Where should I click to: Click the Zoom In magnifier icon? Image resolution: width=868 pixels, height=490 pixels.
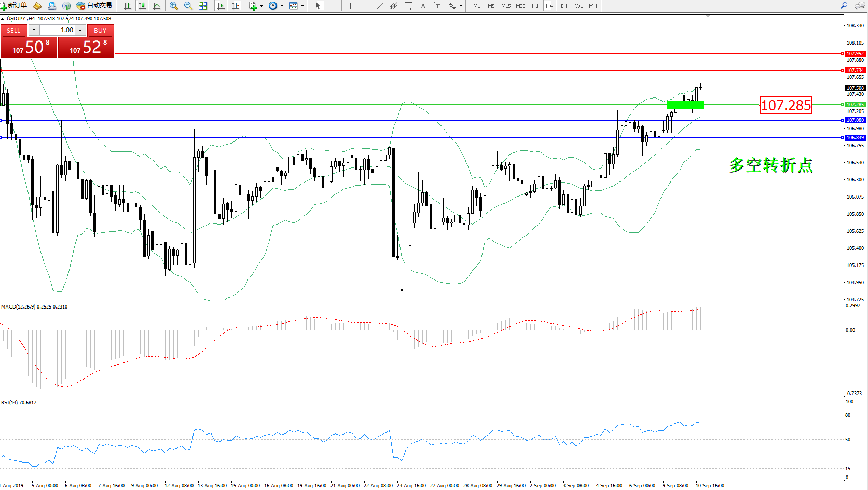pyautogui.click(x=173, y=6)
